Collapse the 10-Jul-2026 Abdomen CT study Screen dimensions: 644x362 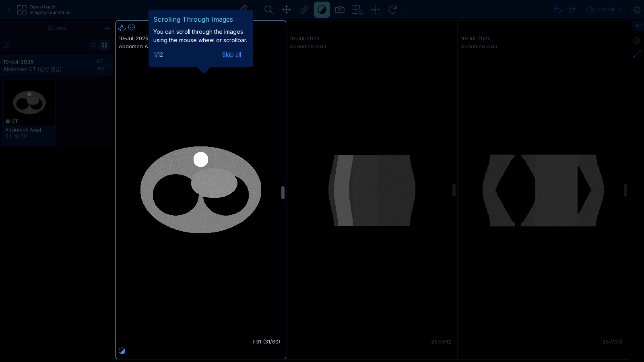click(x=57, y=65)
